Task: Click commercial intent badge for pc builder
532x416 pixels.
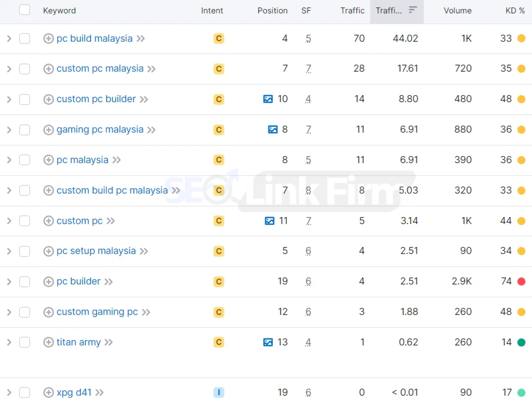Action: 219,281
